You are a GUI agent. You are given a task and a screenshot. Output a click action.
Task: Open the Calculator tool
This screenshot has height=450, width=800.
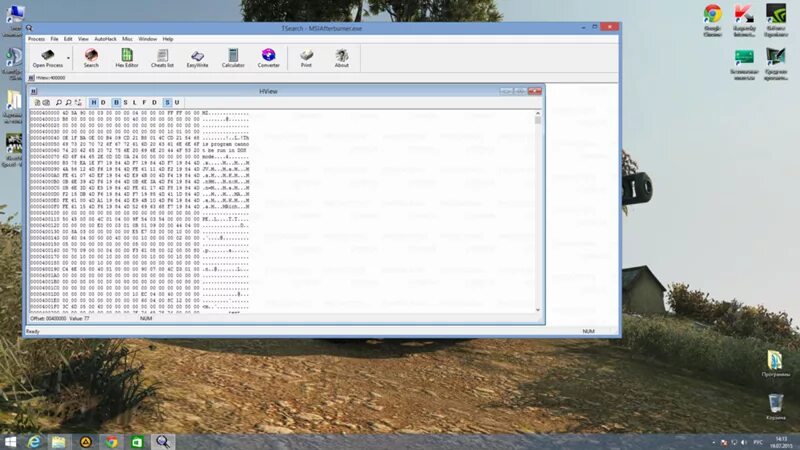[x=233, y=58]
